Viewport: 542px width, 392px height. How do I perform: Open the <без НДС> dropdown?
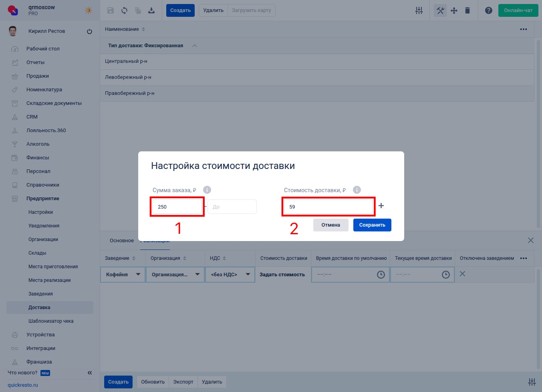point(230,275)
